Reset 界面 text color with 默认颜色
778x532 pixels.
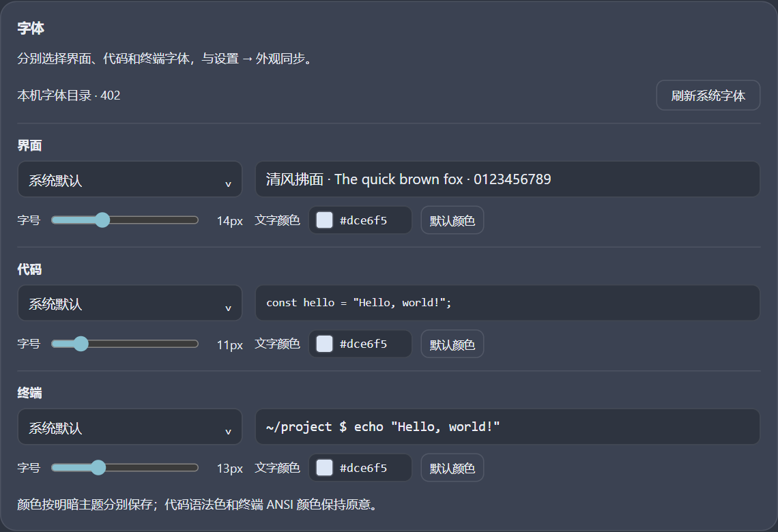[x=452, y=220]
